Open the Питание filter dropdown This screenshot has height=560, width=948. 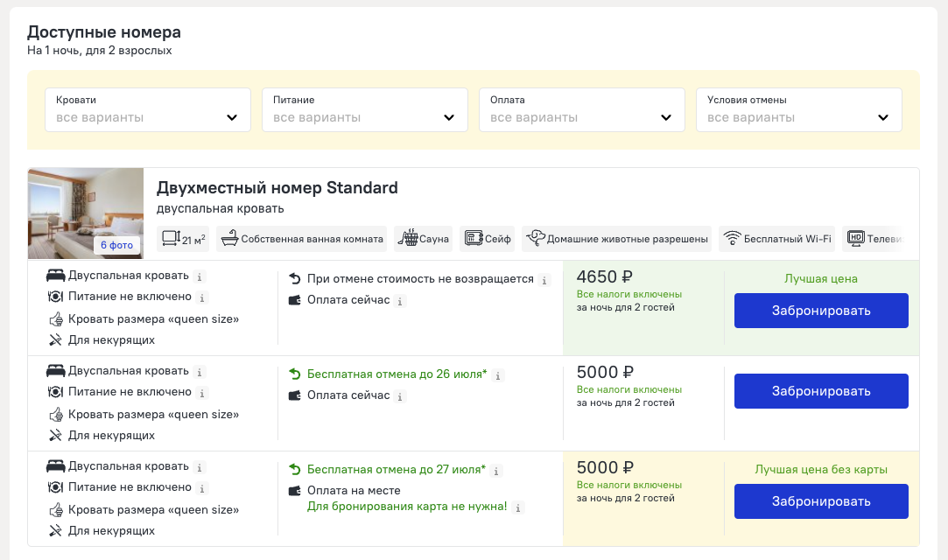[364, 110]
